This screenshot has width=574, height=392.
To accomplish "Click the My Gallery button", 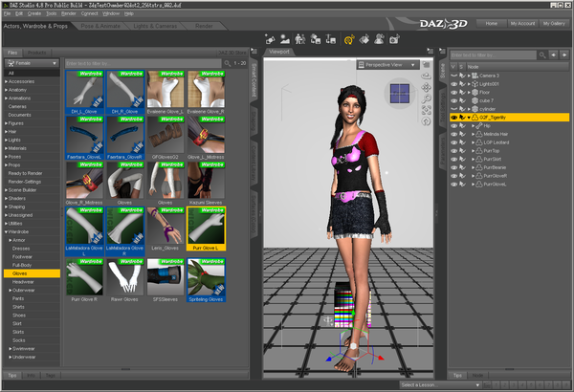I will click(554, 24).
